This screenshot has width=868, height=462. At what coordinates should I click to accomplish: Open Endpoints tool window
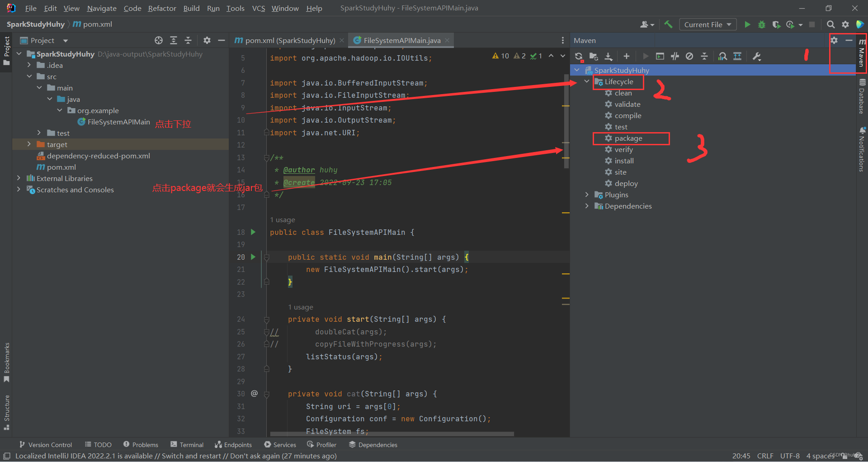click(x=233, y=445)
